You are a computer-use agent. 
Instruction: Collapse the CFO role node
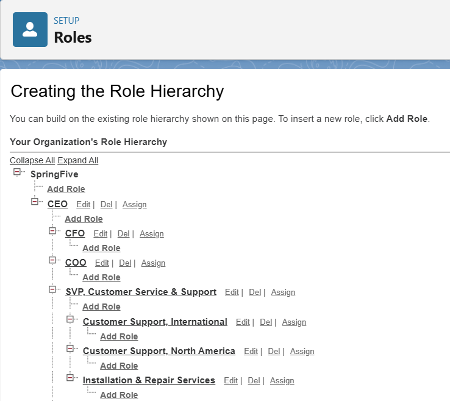(x=52, y=231)
